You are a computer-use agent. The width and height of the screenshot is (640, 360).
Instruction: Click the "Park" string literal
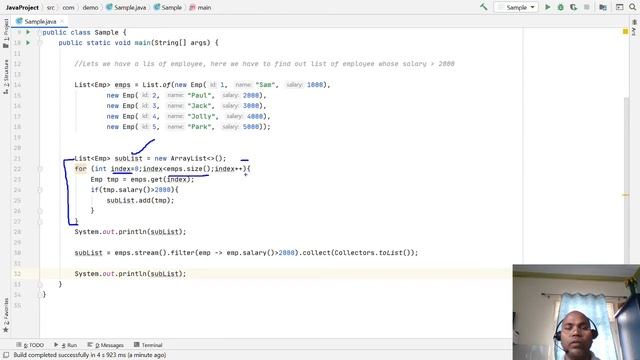pyautogui.click(x=201, y=127)
